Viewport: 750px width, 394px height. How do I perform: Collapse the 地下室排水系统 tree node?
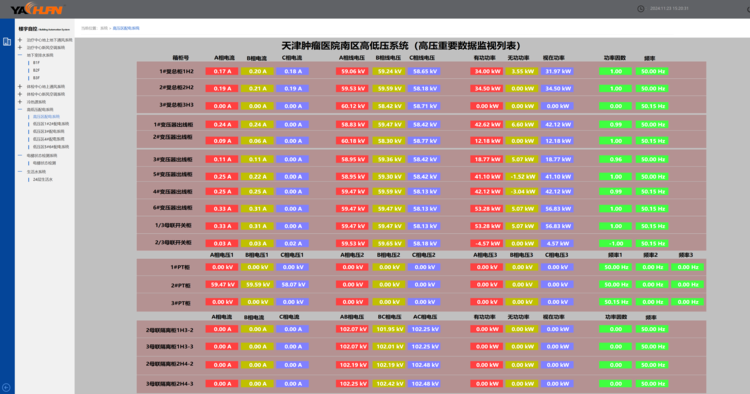pos(20,55)
